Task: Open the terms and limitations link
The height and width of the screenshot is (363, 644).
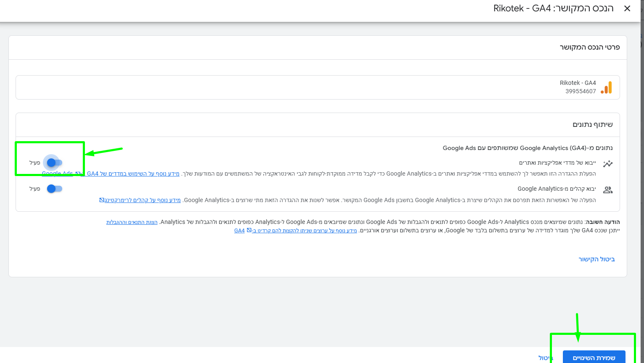Action: (132, 222)
